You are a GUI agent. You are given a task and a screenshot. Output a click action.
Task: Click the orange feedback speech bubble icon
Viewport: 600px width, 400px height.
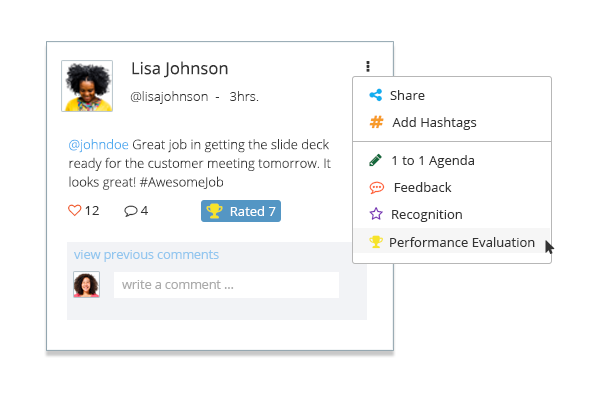point(377,188)
